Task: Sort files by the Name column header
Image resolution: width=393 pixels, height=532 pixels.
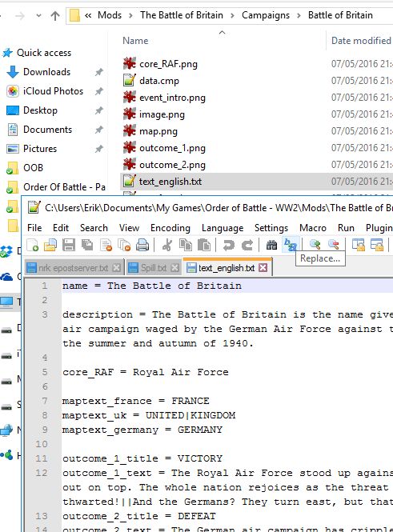Action: click(x=135, y=41)
